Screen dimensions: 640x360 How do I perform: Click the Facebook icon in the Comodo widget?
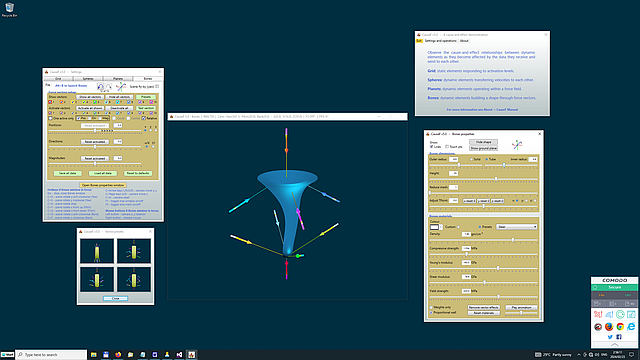[x=619, y=337]
